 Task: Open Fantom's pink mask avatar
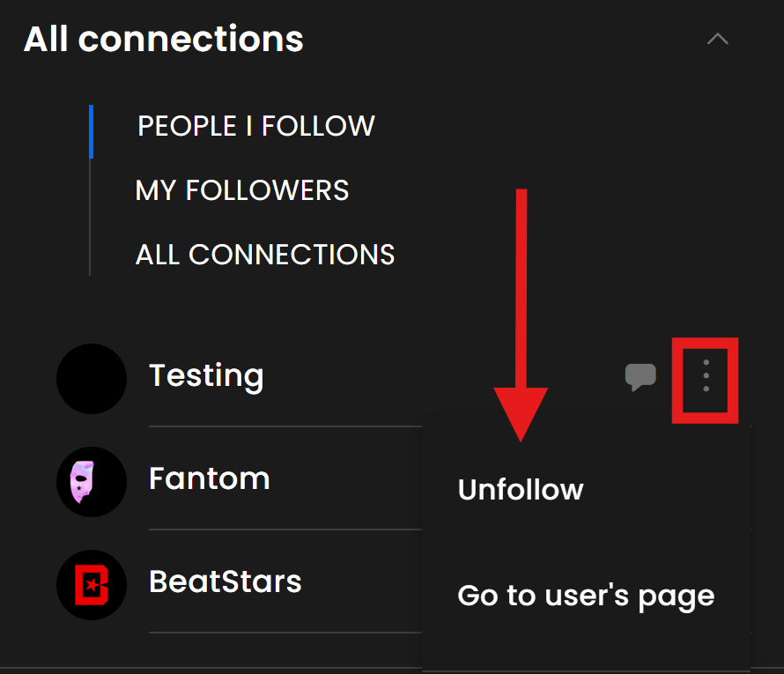(92, 482)
